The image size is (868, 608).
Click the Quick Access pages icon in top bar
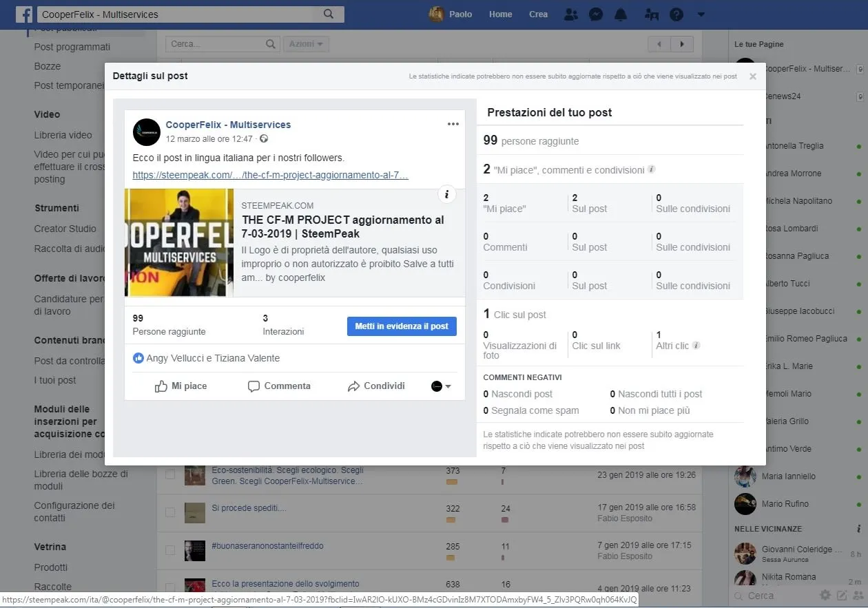(651, 14)
